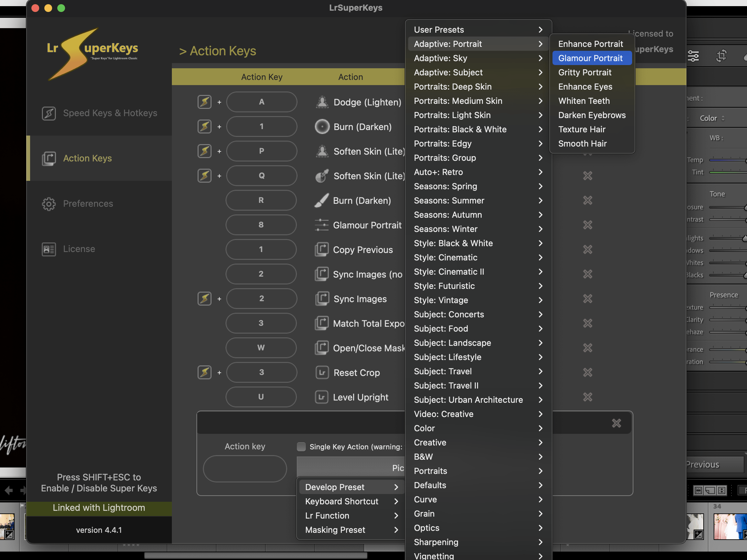
Task: Adjust Lightroom Contrast slider
Action: 728,220
